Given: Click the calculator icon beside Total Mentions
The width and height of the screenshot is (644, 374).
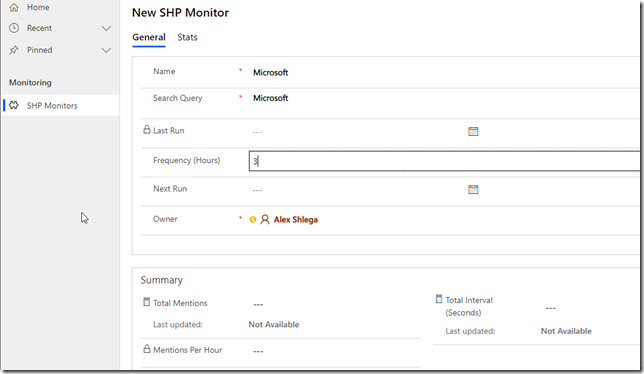Looking at the screenshot, I should coord(147,302).
